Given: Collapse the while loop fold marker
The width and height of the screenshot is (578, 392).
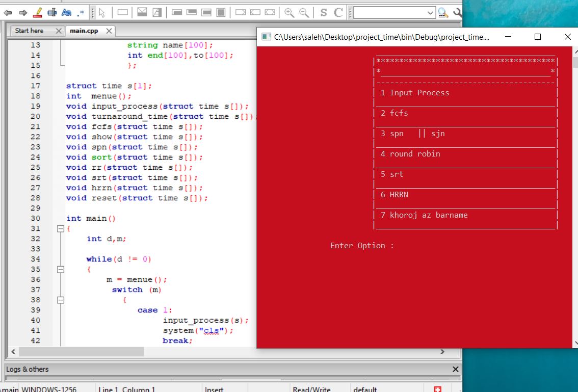Looking at the screenshot, I should (x=61, y=270).
